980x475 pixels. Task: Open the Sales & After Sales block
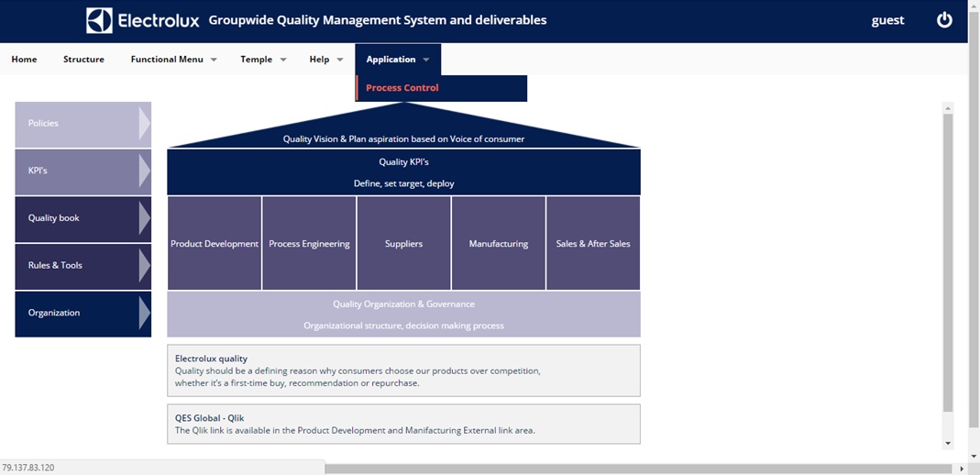click(593, 244)
